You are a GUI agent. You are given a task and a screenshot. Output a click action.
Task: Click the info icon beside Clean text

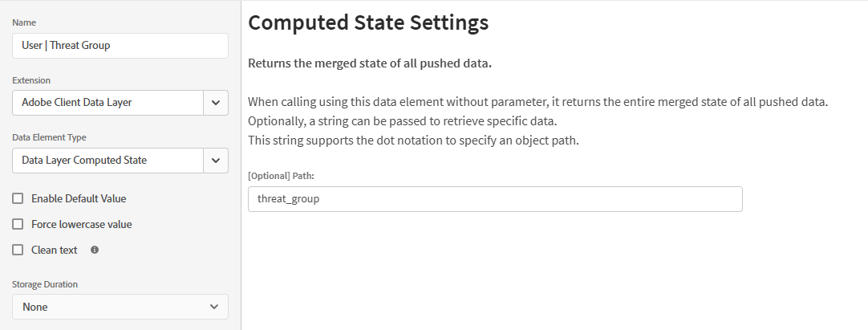[x=95, y=250]
